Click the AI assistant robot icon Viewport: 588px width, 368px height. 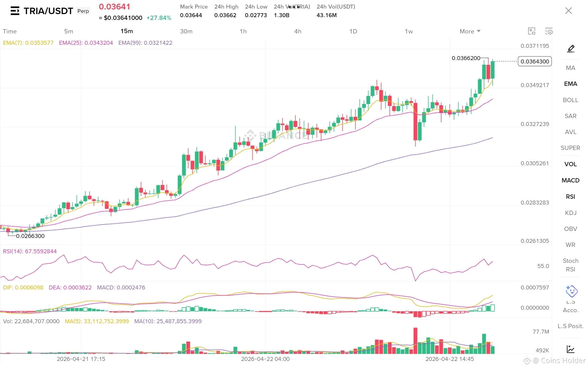point(571,291)
